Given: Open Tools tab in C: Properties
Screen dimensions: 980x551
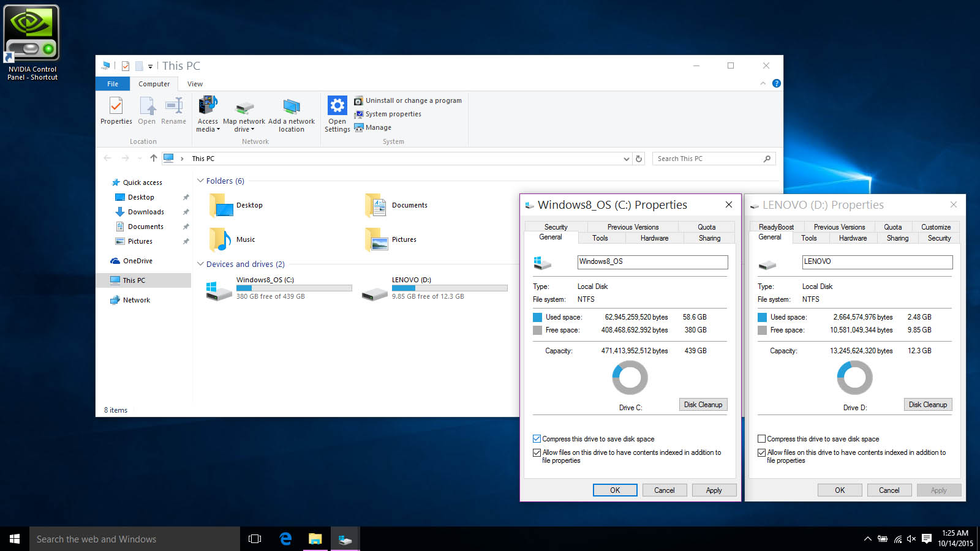Looking at the screenshot, I should (600, 238).
